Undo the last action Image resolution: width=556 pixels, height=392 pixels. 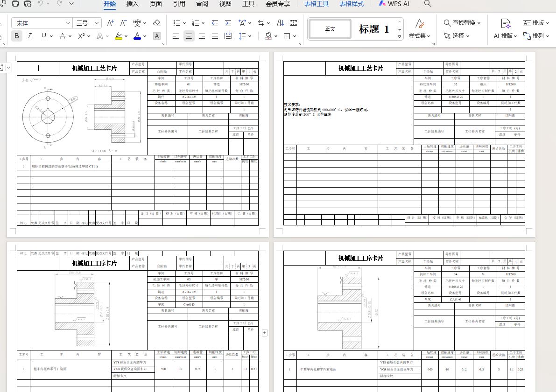tap(41, 4)
